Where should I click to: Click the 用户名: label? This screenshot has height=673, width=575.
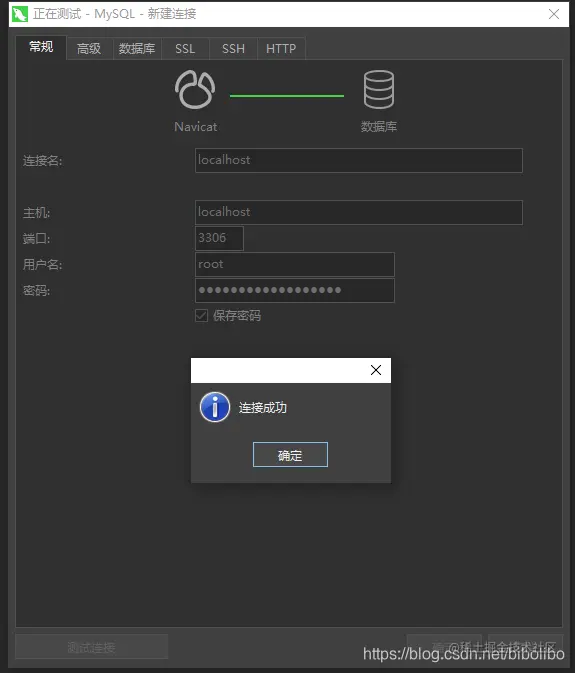pos(42,264)
